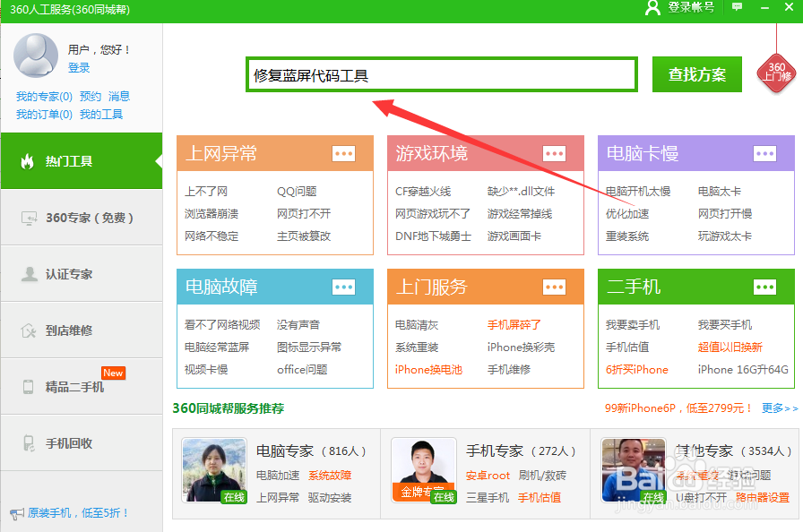803x532 pixels.
Task: Click 原装手机，低至5折 promo link
Action: pyautogui.click(x=77, y=513)
